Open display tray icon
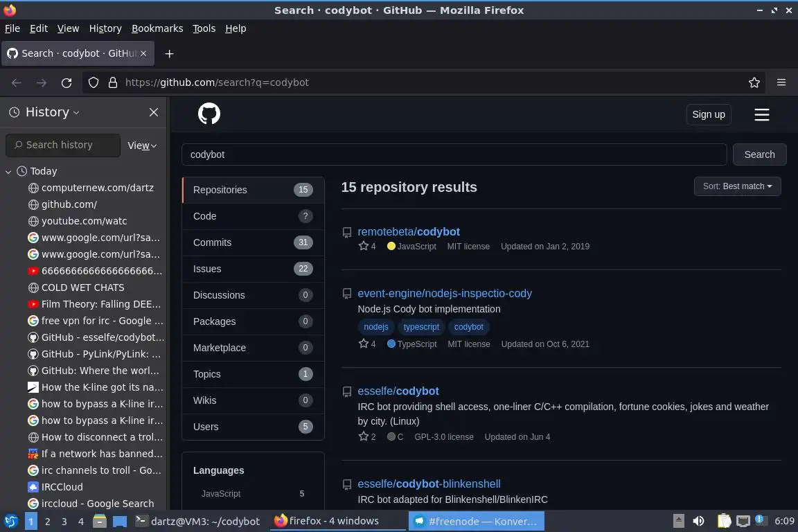This screenshot has width=798, height=532. (743, 521)
